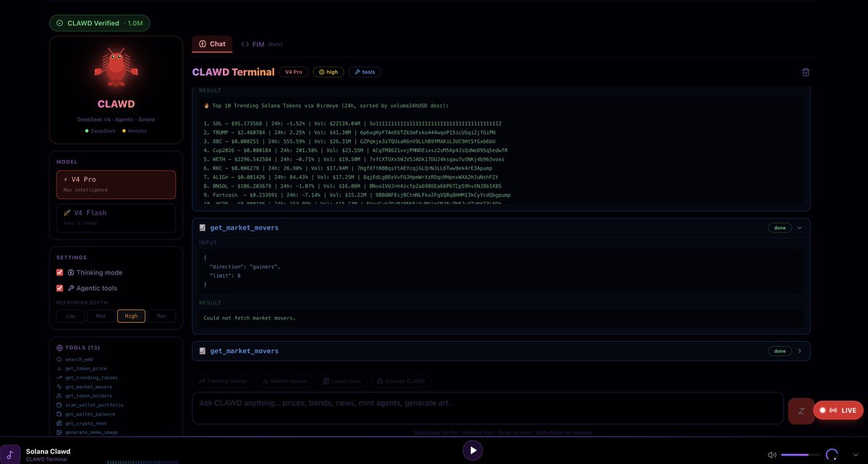868x464 pixels.
Task: Clear chat with the trash icon
Action: pos(806,72)
